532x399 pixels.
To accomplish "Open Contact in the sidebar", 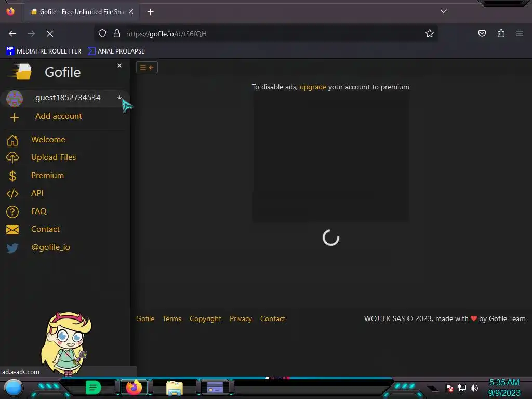I will (x=46, y=229).
